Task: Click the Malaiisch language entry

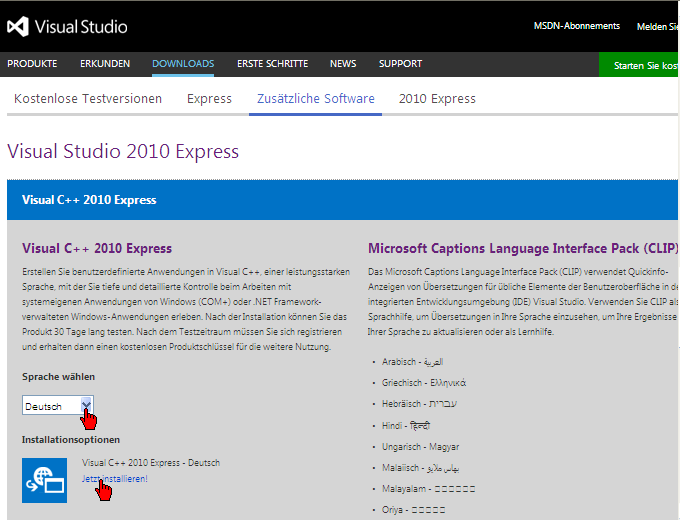Action: coord(420,468)
